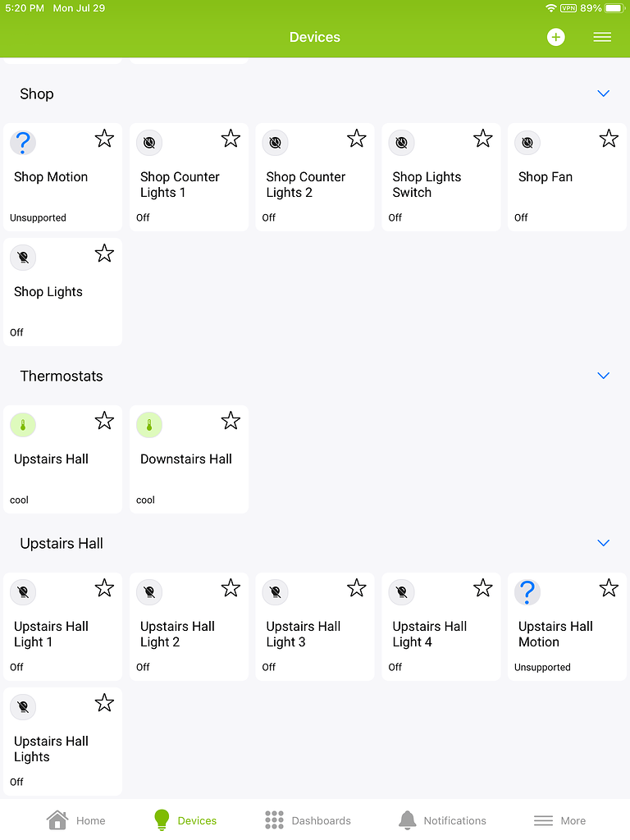Collapse the Upstairs Hall section
This screenshot has width=630, height=840.
(x=604, y=543)
